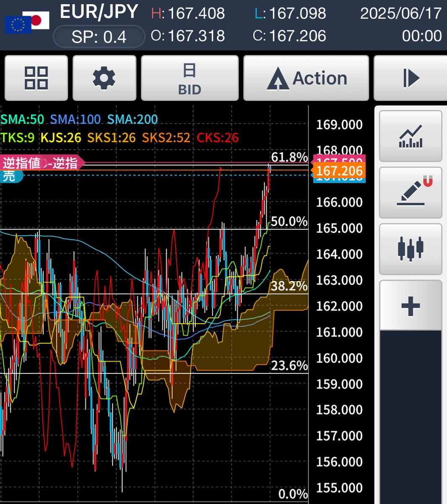
Task: Tap the SMA:100 indicator label
Action: click(76, 119)
